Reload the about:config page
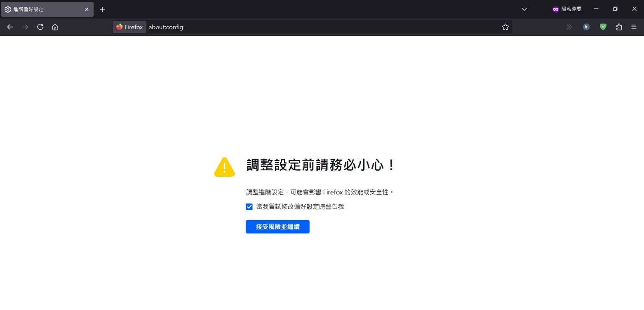Image resolution: width=644 pixels, height=310 pixels. [40, 27]
